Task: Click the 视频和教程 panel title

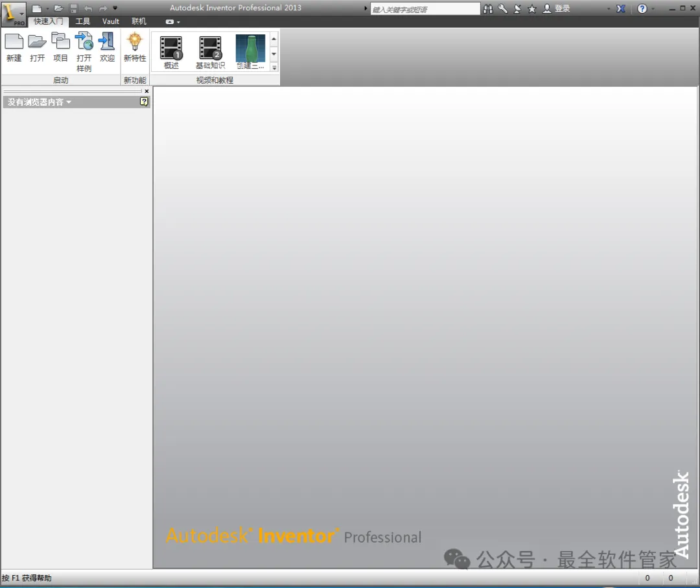Action: (x=215, y=80)
